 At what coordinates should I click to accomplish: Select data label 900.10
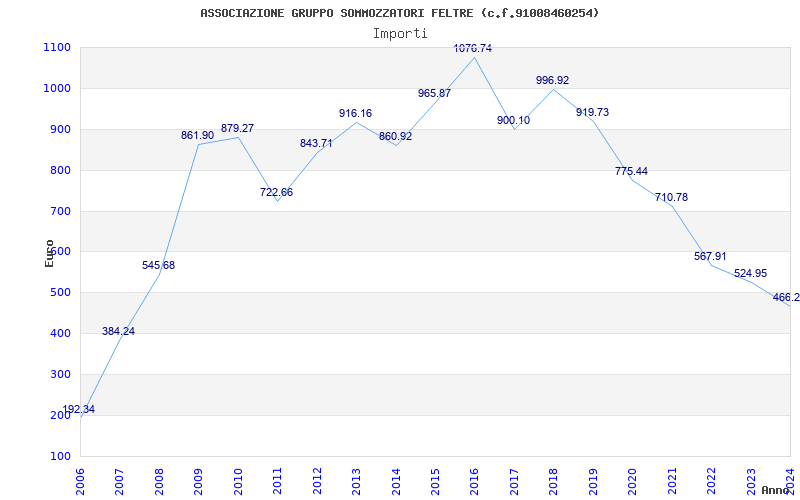pos(513,121)
